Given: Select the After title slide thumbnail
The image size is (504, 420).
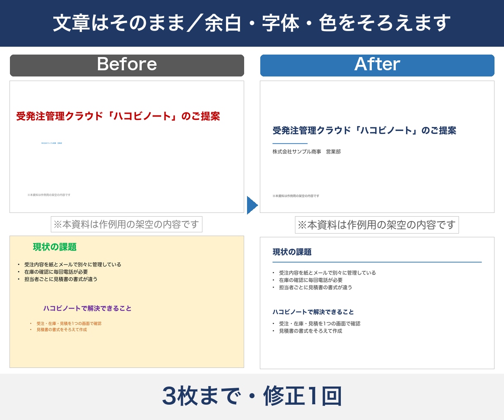Looking at the screenshot, I should tap(377, 147).
